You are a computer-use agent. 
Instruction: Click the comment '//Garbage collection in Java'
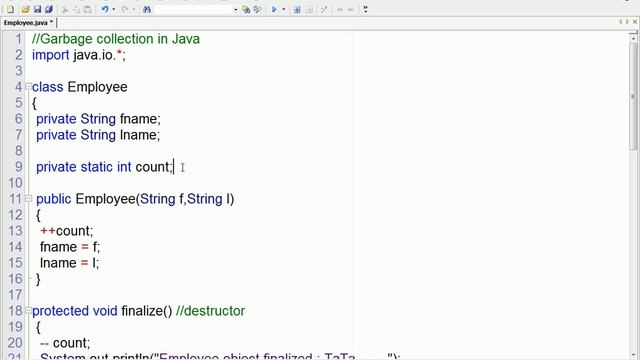(116, 39)
